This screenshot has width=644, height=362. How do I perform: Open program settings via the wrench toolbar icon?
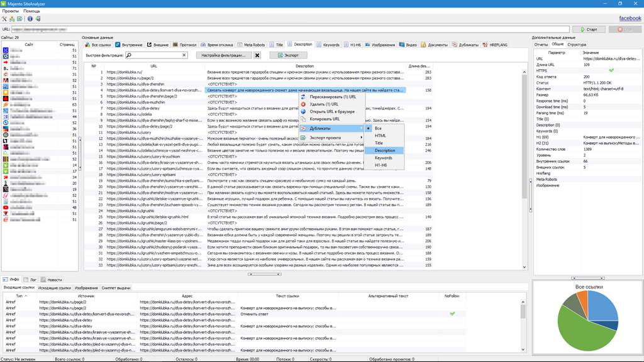5,19
